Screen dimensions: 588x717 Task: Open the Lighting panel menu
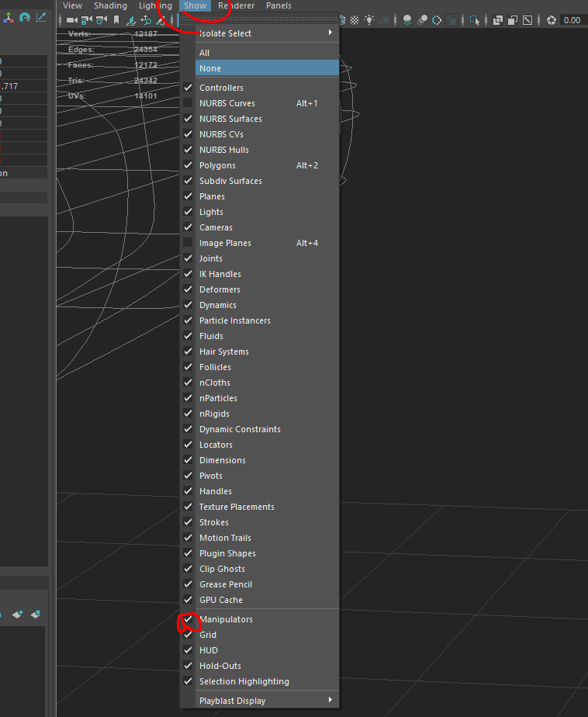[x=155, y=5]
